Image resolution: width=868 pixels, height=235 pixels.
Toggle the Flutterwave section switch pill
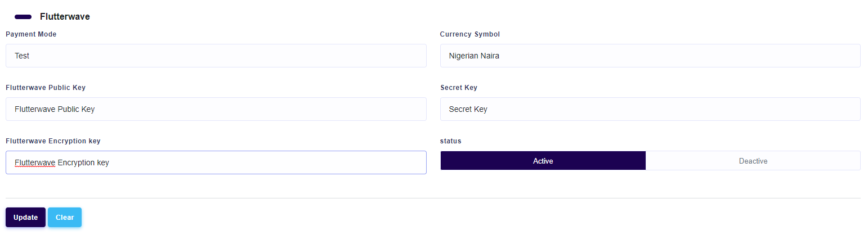point(23,17)
